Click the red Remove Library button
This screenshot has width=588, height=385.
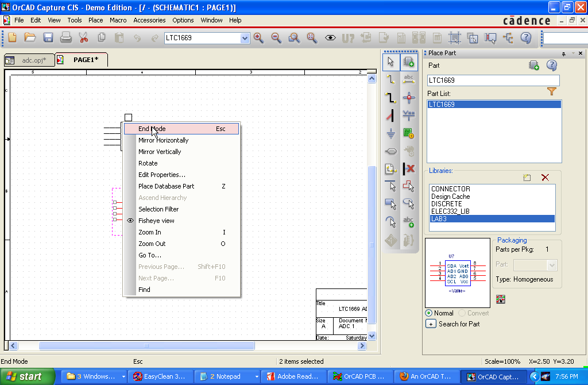[546, 178]
